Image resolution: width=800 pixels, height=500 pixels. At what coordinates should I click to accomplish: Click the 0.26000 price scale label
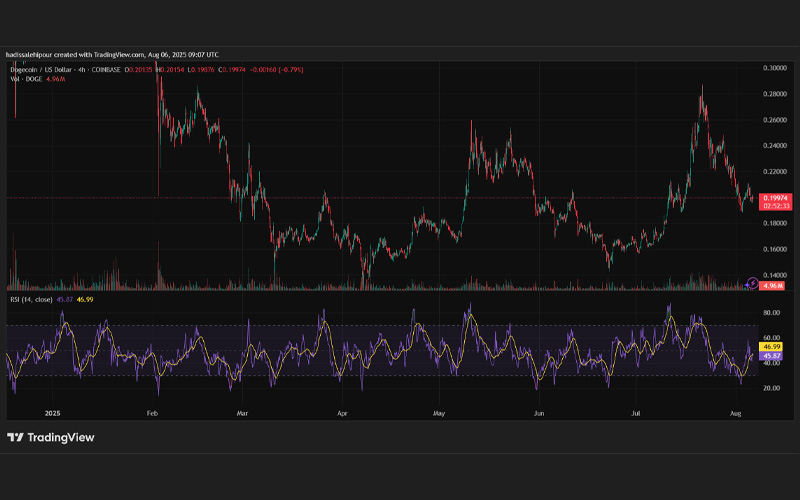774,120
